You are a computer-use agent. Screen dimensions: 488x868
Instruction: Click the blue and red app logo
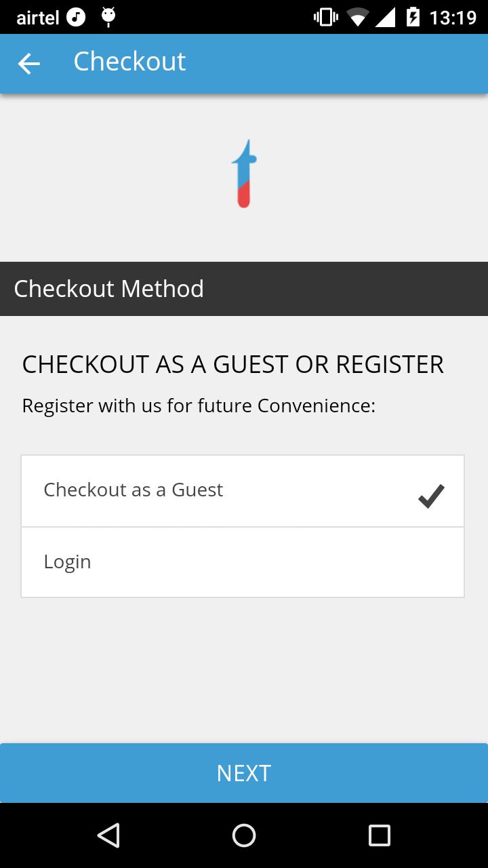point(244,174)
